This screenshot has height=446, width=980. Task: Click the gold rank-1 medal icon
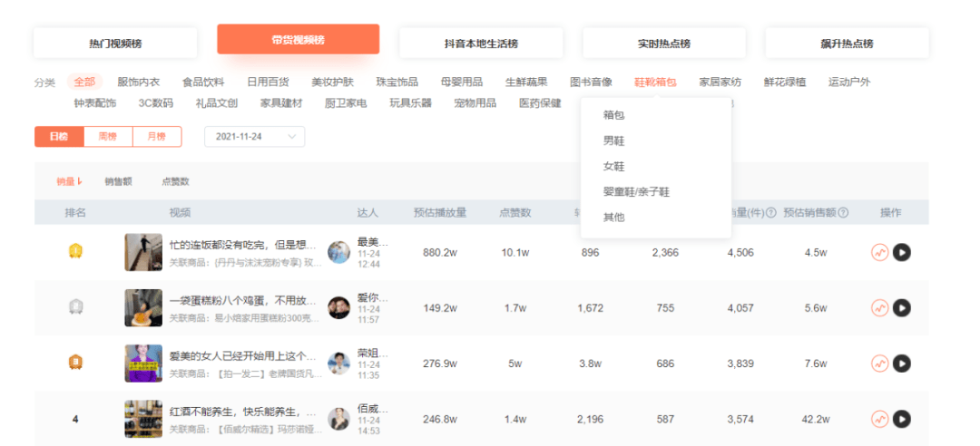pos(75,252)
